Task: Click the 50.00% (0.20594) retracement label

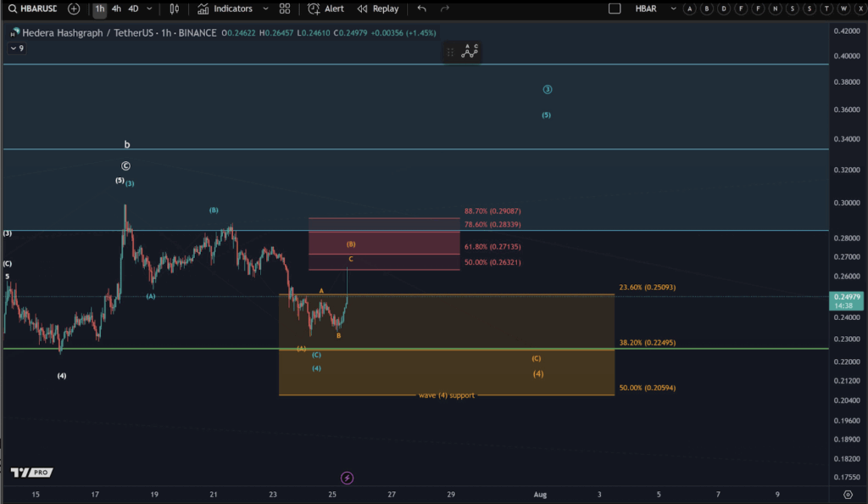Action: [647, 389]
